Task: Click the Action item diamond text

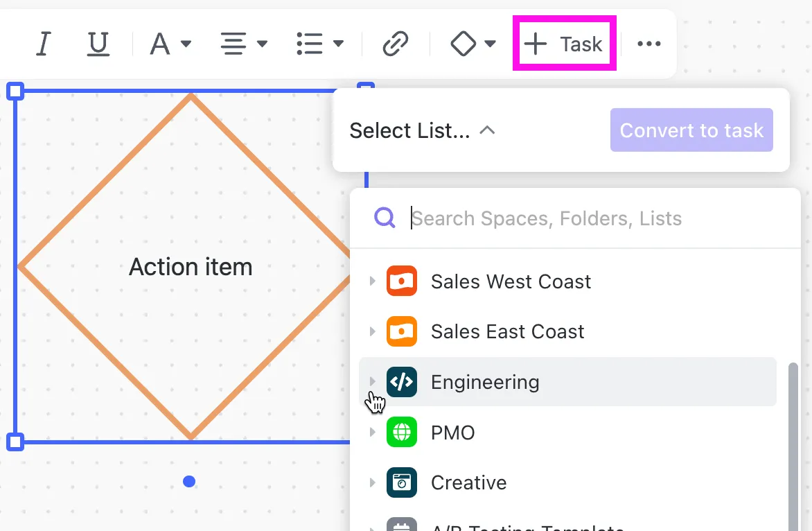Action: click(191, 268)
